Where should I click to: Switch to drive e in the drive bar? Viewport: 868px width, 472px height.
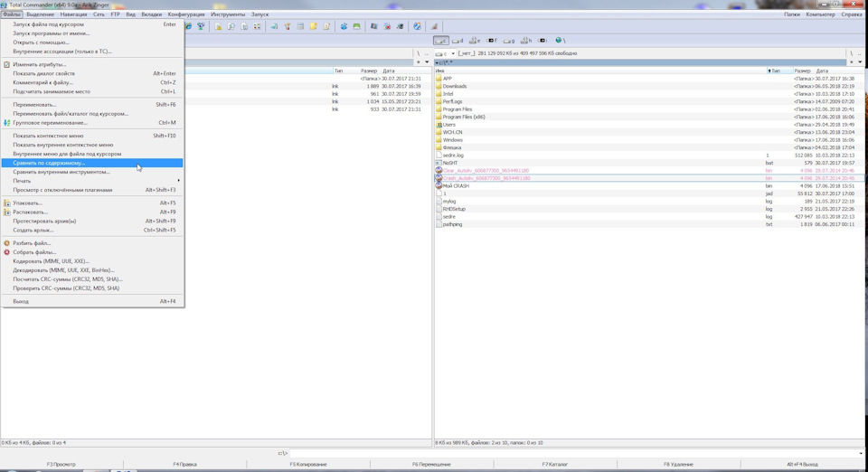coord(475,41)
